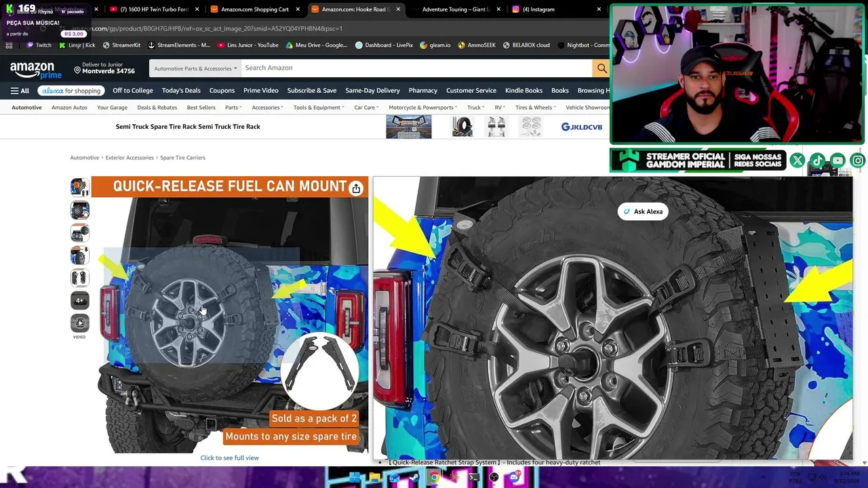This screenshot has height=488, width=868.
Task: Select the VIDEO thumbnail in the gallery
Action: pyautogui.click(x=79, y=323)
